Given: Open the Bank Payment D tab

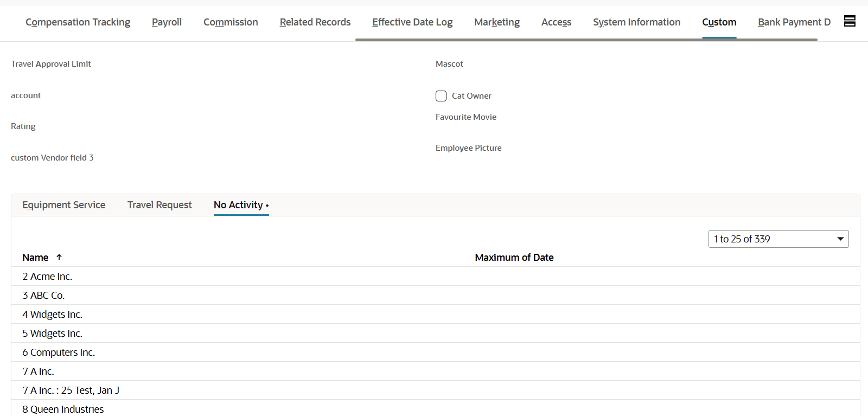Looking at the screenshot, I should point(794,22).
